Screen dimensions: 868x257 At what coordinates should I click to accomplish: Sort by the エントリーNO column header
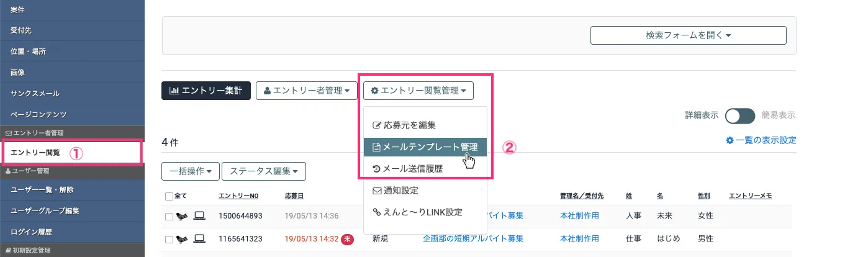point(238,196)
